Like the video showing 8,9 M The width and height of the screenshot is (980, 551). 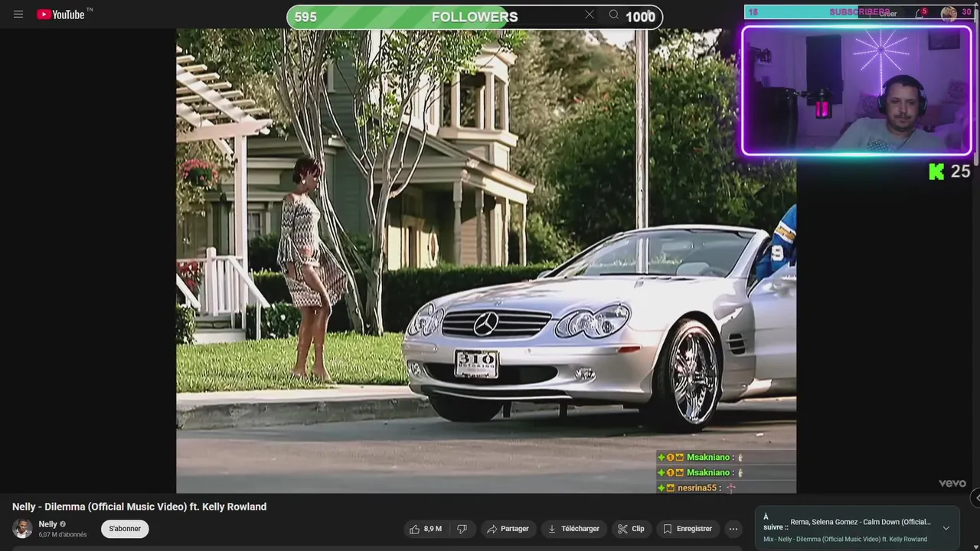(x=425, y=529)
